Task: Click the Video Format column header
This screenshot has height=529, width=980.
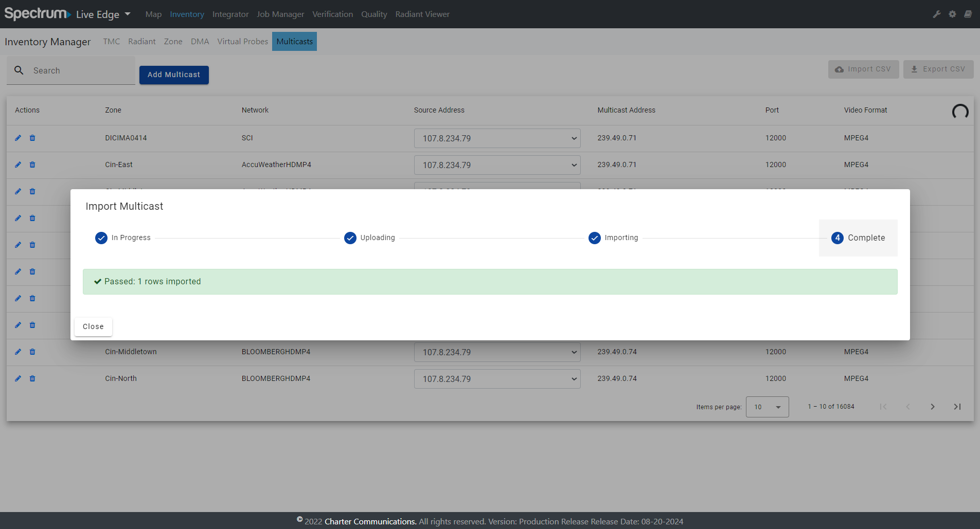Action: 866,110
